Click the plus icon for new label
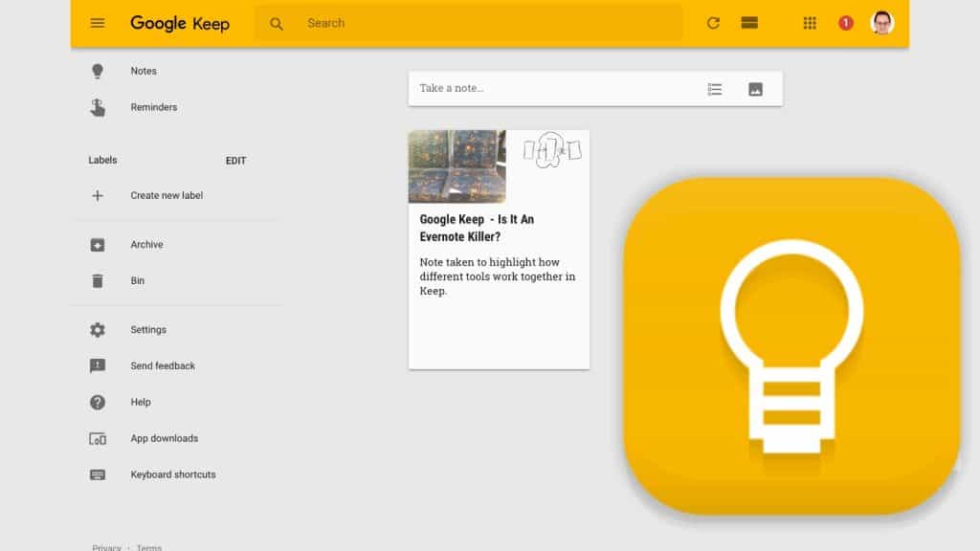980x551 pixels. (98, 195)
